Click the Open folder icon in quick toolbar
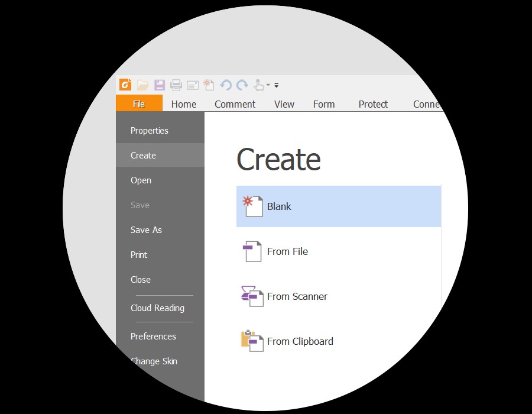The image size is (532, 414). click(x=142, y=85)
